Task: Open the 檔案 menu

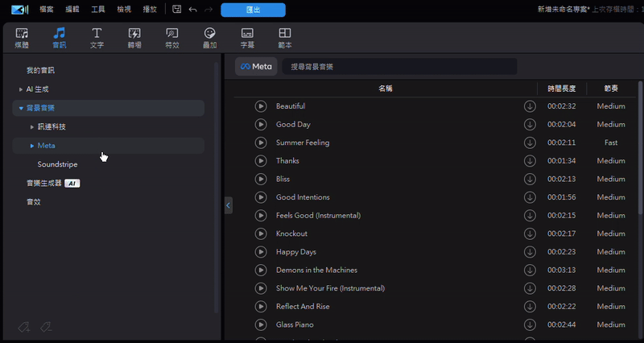Action: (x=47, y=10)
